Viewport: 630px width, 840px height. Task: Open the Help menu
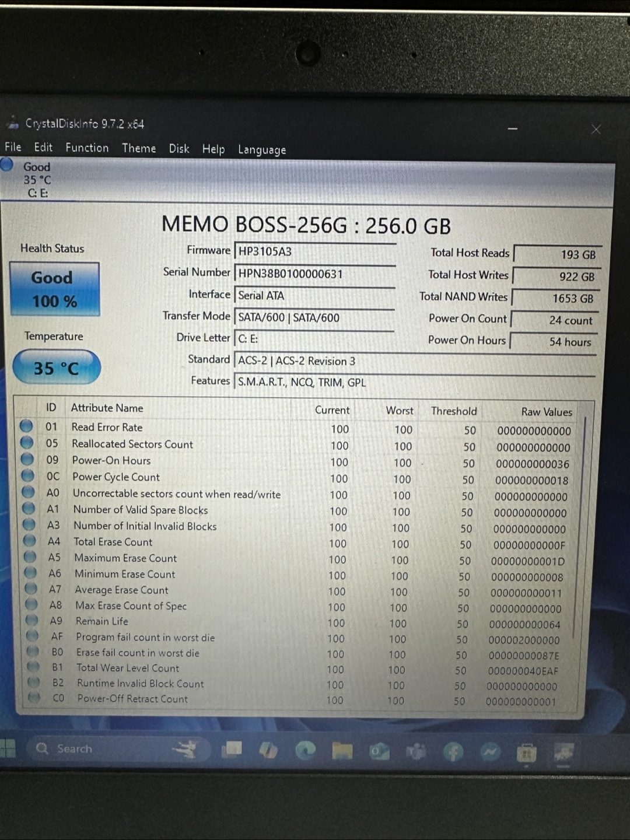click(213, 149)
